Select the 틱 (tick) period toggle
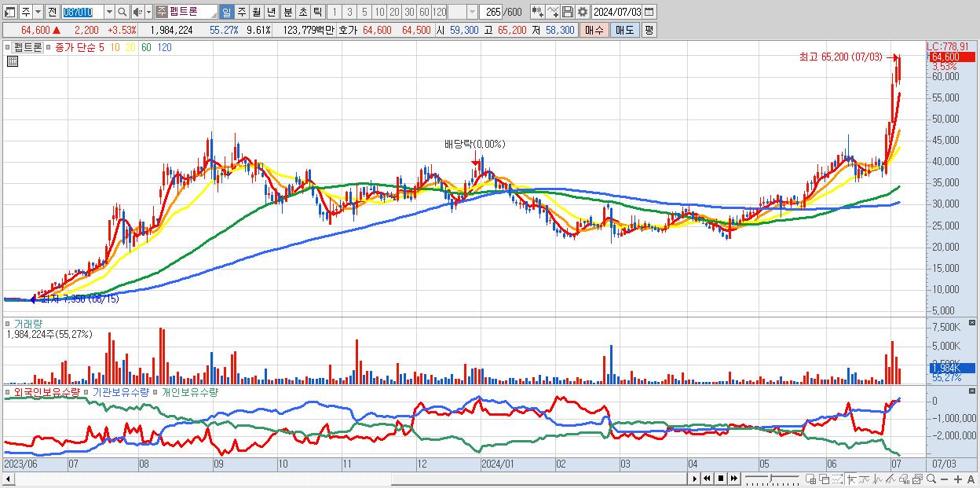 [x=317, y=12]
